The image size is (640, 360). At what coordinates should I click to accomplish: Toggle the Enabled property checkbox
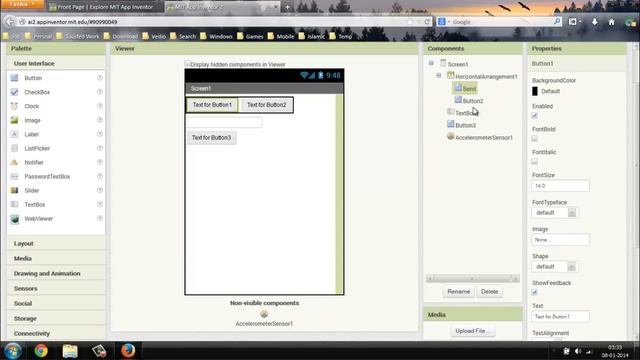coord(535,116)
